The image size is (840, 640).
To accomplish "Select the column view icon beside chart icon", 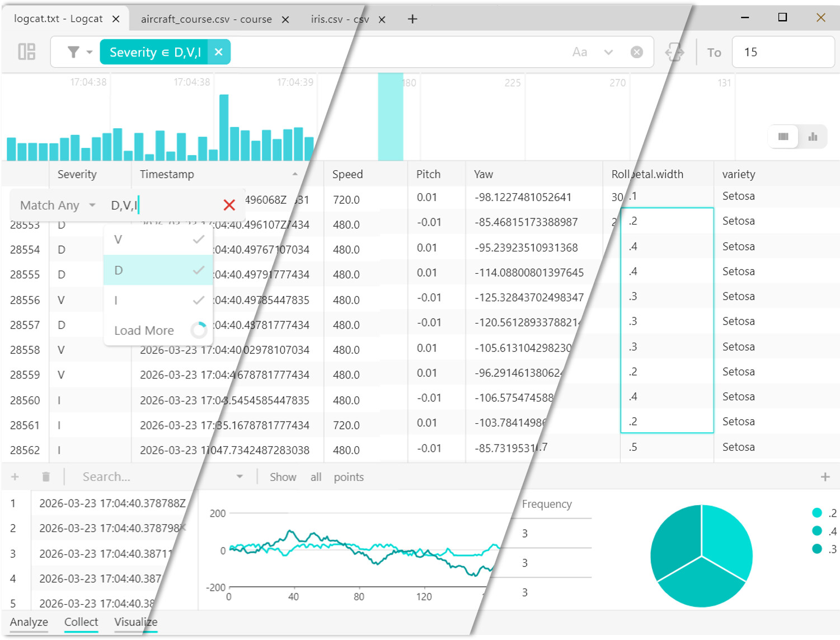I will point(783,137).
